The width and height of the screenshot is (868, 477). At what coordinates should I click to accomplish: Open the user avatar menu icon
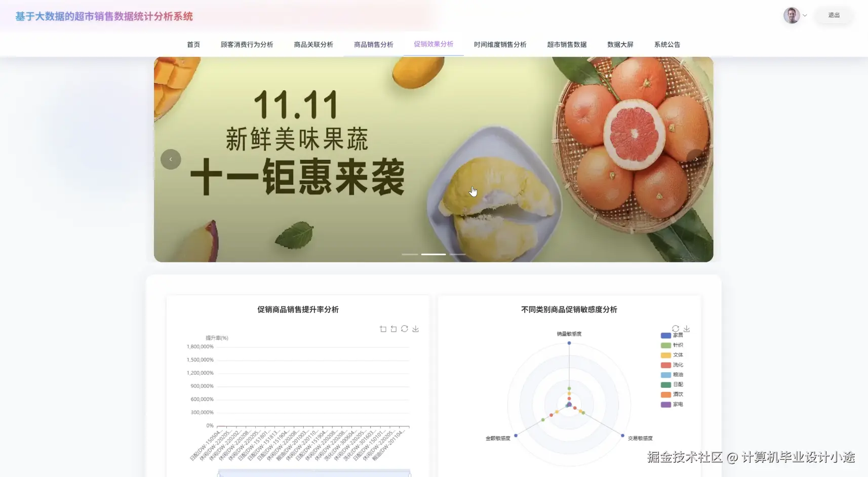[792, 15]
